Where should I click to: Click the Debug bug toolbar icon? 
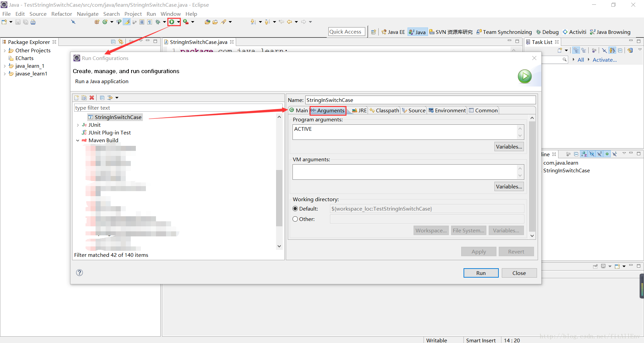(158, 22)
